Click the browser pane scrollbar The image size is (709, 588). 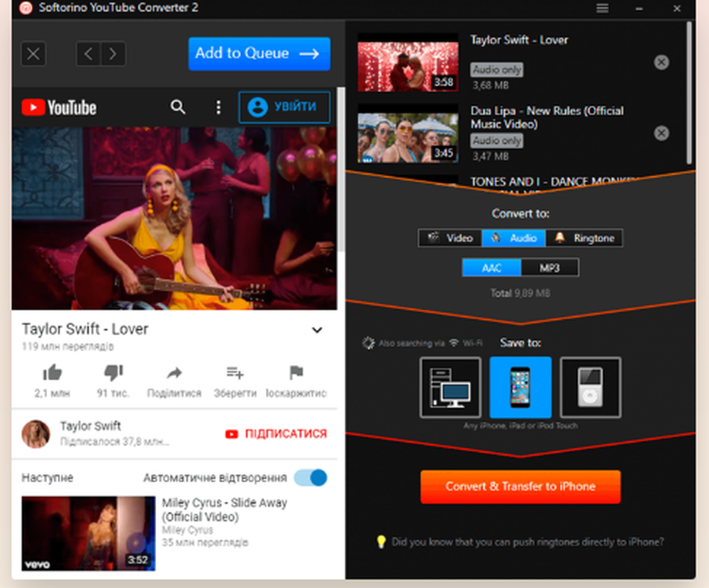(341, 170)
